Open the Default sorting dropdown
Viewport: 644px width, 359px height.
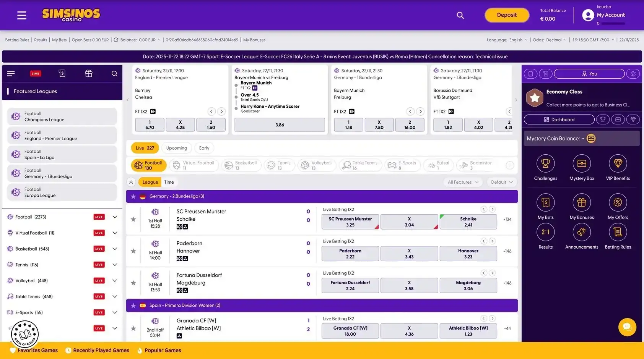click(x=502, y=182)
